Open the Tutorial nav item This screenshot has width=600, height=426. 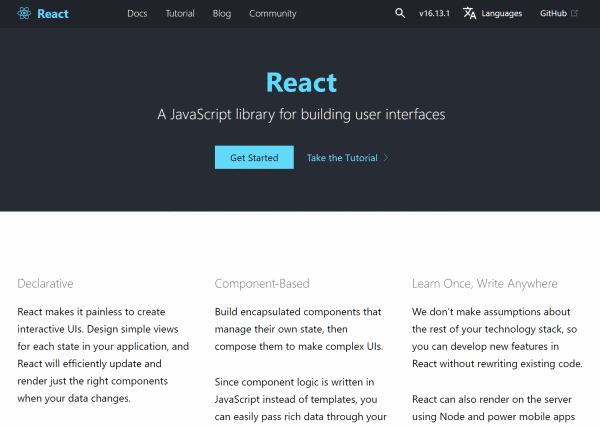point(180,14)
